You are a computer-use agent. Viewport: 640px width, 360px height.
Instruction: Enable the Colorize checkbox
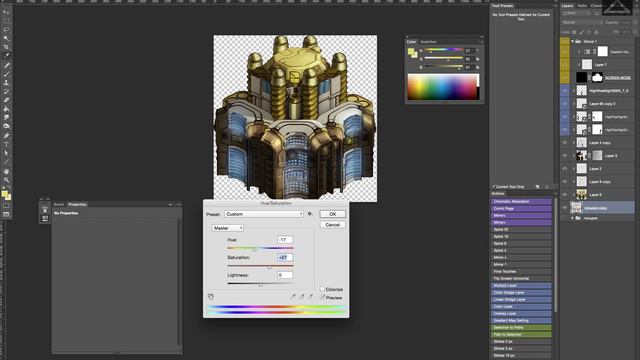(x=322, y=289)
